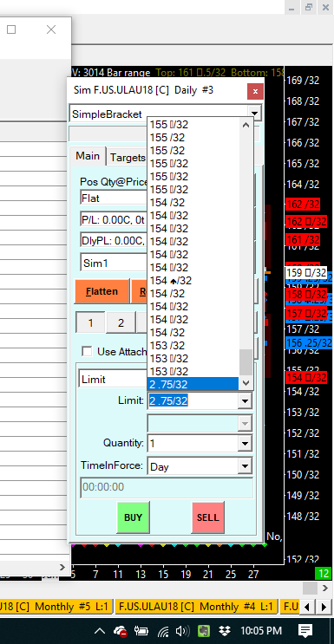Click 168 /32 on the chart price scale
Viewport: 334px width, 644px height.
(303, 101)
